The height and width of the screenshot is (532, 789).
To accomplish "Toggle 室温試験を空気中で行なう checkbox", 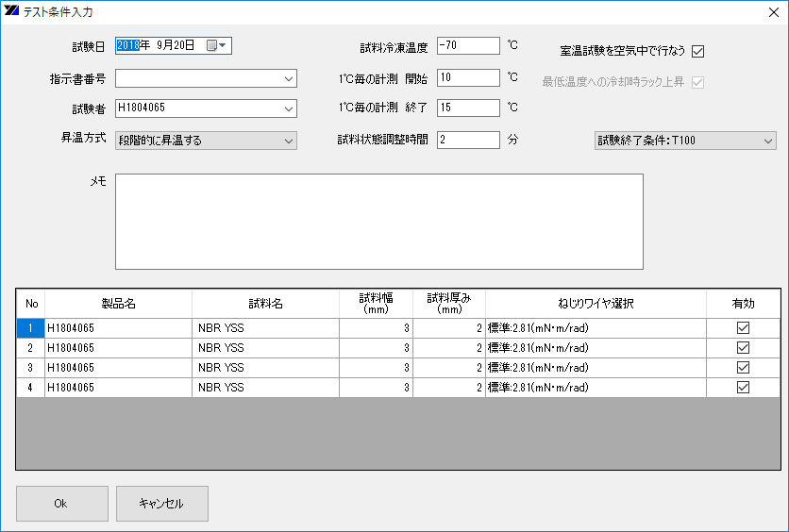I will click(x=698, y=51).
